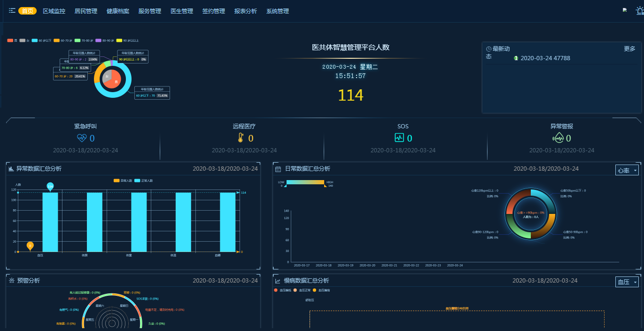Click the 60岁以下 : 70 tooltip label
This screenshot has height=331, width=644.
(x=153, y=95)
